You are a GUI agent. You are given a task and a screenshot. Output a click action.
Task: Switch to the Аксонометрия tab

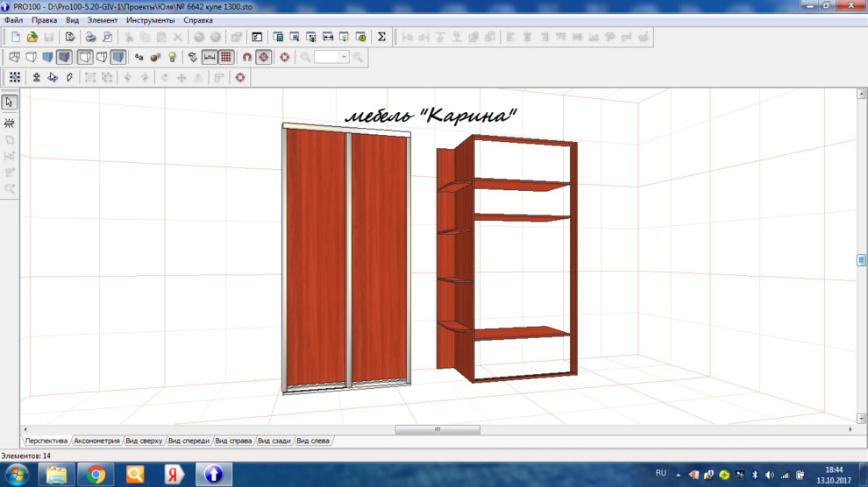[x=96, y=441]
